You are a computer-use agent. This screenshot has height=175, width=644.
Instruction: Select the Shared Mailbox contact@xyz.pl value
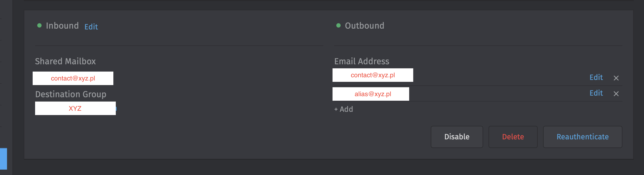point(73,78)
